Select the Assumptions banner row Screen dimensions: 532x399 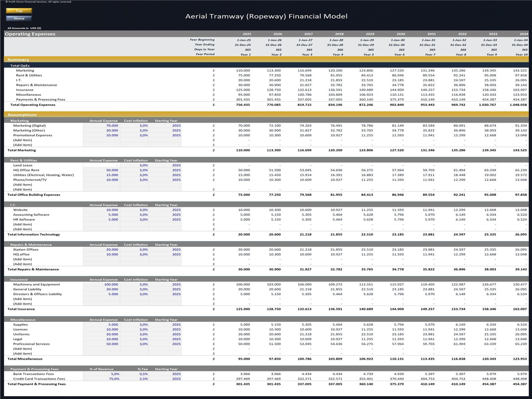pos(23,114)
